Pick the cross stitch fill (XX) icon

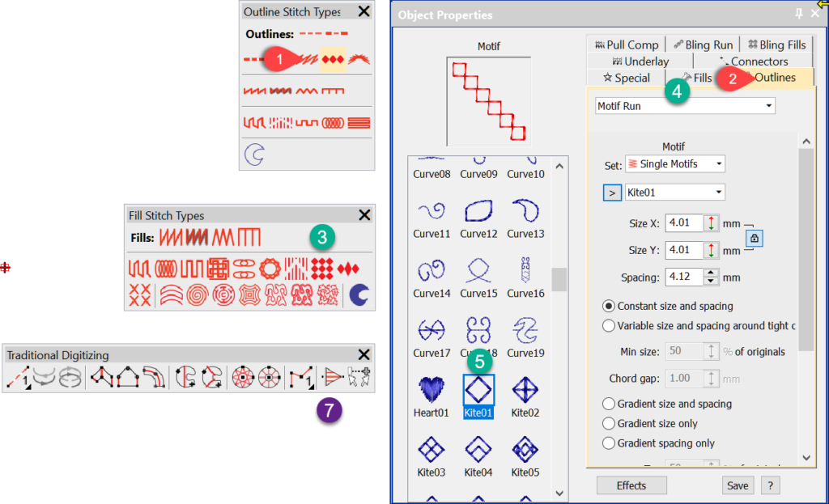coord(139,296)
